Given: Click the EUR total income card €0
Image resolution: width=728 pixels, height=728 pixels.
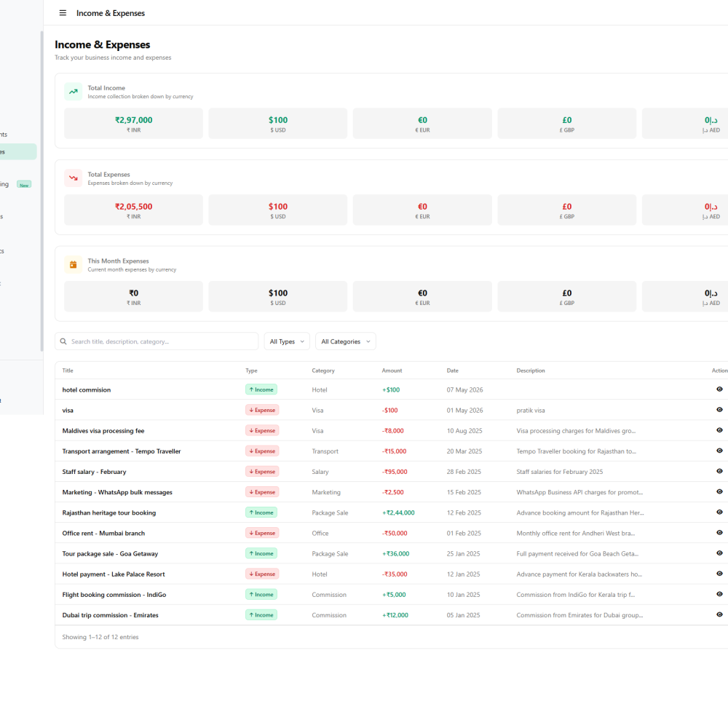Looking at the screenshot, I should coord(422,124).
